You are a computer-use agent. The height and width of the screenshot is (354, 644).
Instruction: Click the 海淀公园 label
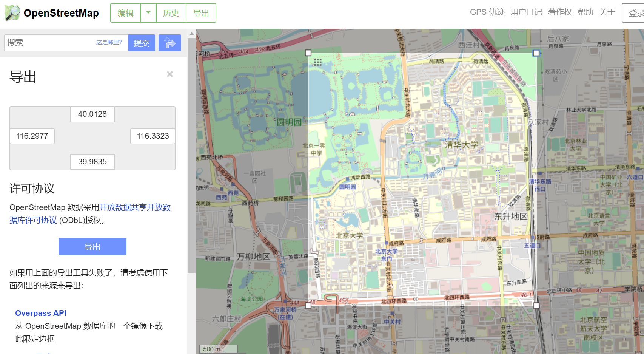pyautogui.click(x=251, y=299)
